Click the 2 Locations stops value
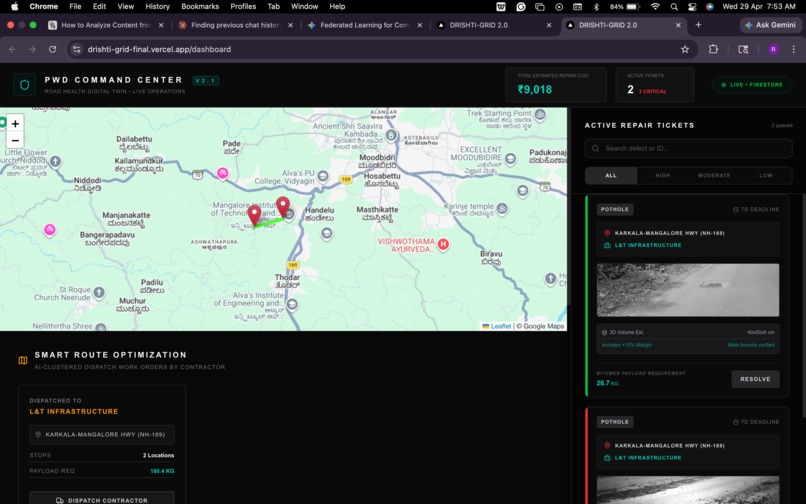Image resolution: width=806 pixels, height=504 pixels. [158, 456]
